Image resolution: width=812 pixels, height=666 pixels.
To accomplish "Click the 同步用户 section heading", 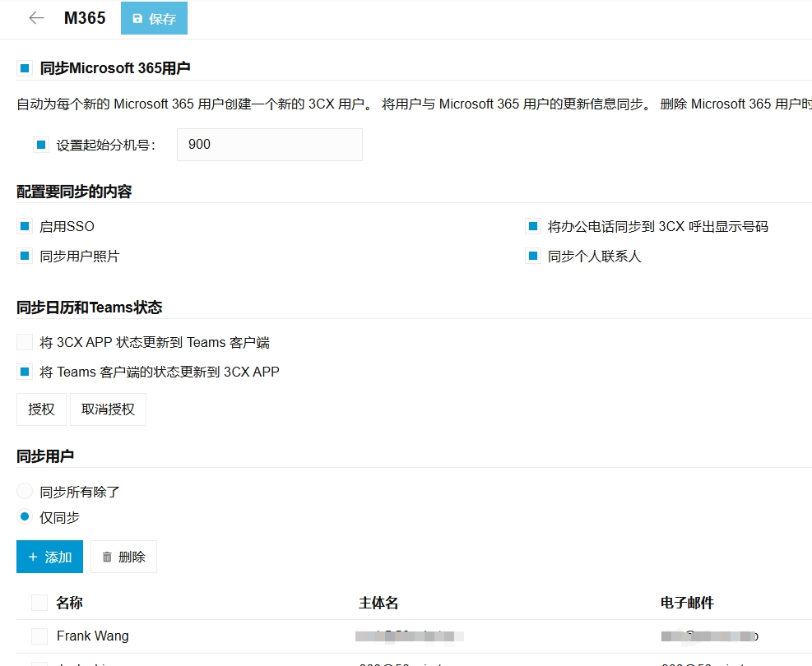I will coord(45,456).
